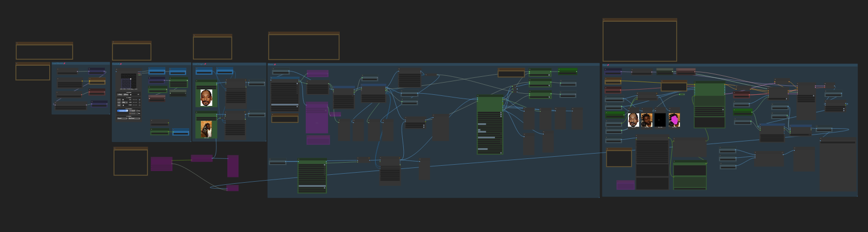
Task: Select the small purple node in the right group's bottom-left corner
Action: point(625,185)
